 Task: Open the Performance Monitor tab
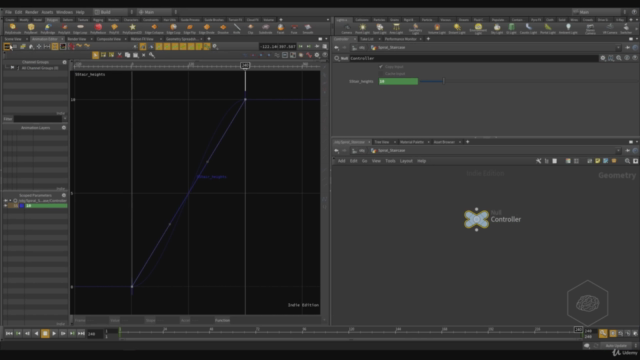[400, 39]
